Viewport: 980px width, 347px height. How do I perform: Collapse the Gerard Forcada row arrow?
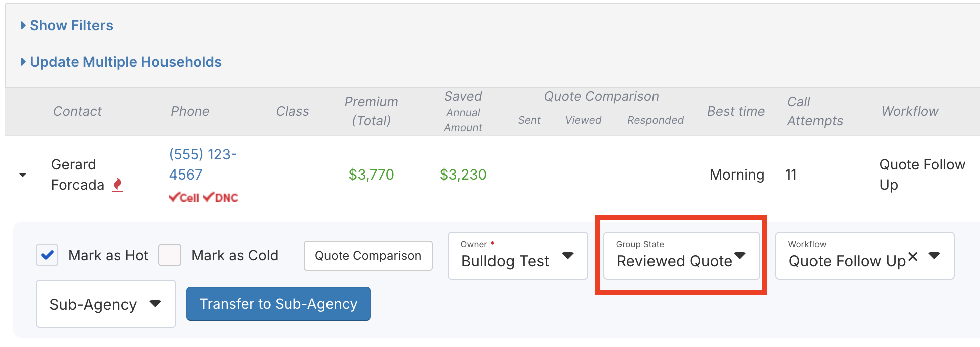(23, 175)
